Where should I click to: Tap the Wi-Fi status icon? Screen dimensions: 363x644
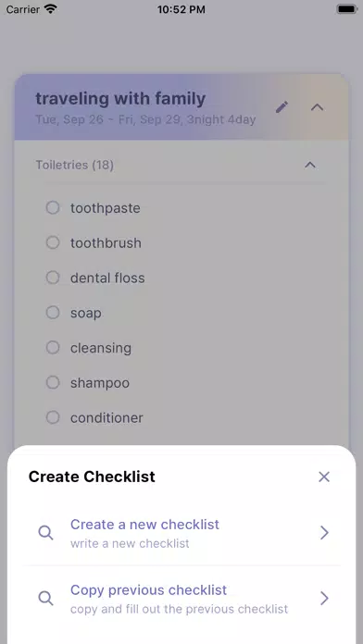pos(51,9)
